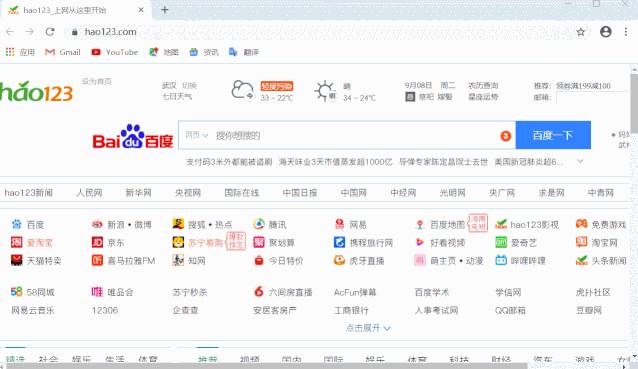Reload the page with the refresh icon

50,32
